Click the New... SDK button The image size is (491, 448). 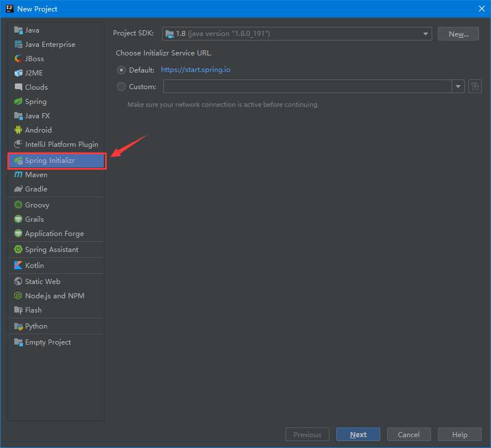point(458,34)
